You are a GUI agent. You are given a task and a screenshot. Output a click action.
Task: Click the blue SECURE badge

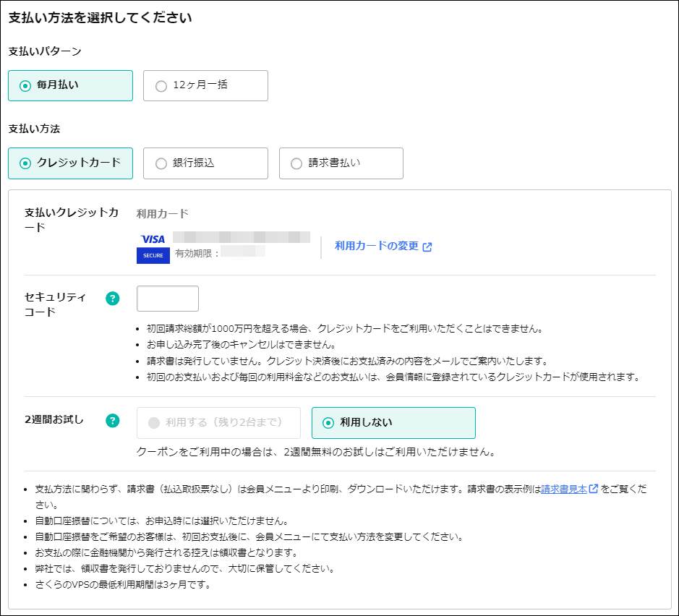[x=153, y=255]
